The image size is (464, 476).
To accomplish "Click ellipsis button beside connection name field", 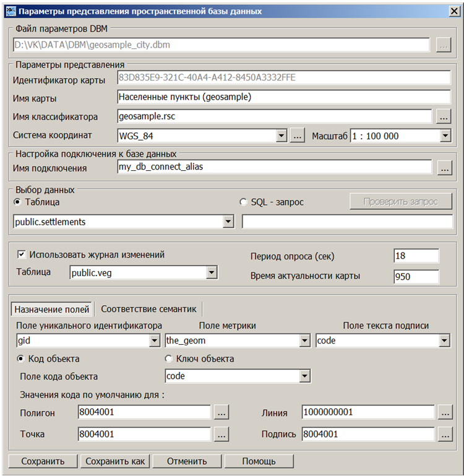I will [443, 167].
